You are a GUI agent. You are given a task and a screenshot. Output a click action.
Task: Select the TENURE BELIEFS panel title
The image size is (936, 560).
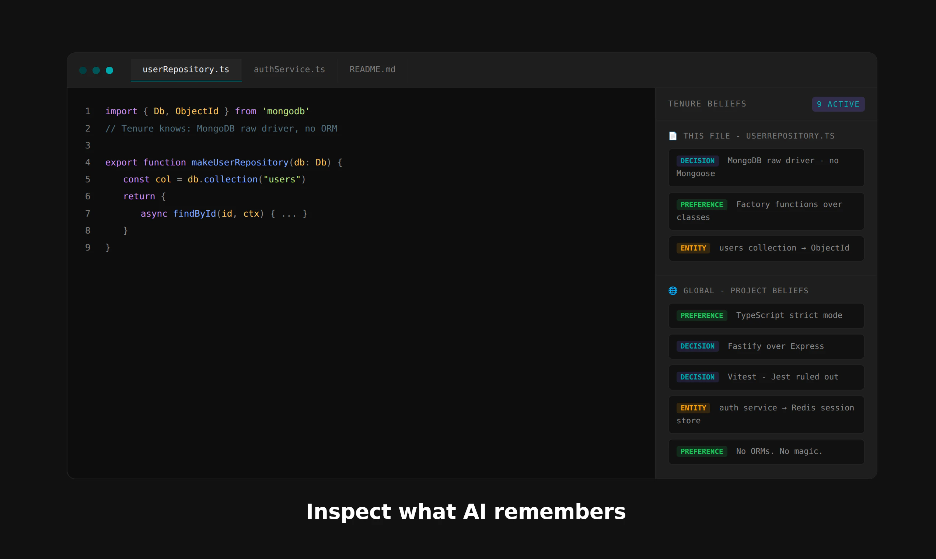pyautogui.click(x=707, y=104)
